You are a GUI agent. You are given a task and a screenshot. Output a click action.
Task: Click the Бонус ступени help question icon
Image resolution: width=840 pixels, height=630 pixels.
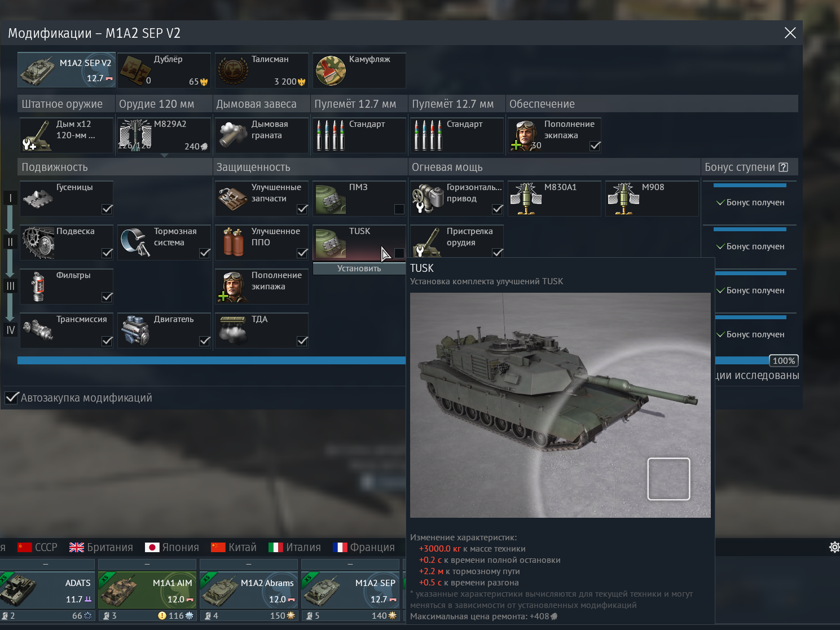[783, 167]
